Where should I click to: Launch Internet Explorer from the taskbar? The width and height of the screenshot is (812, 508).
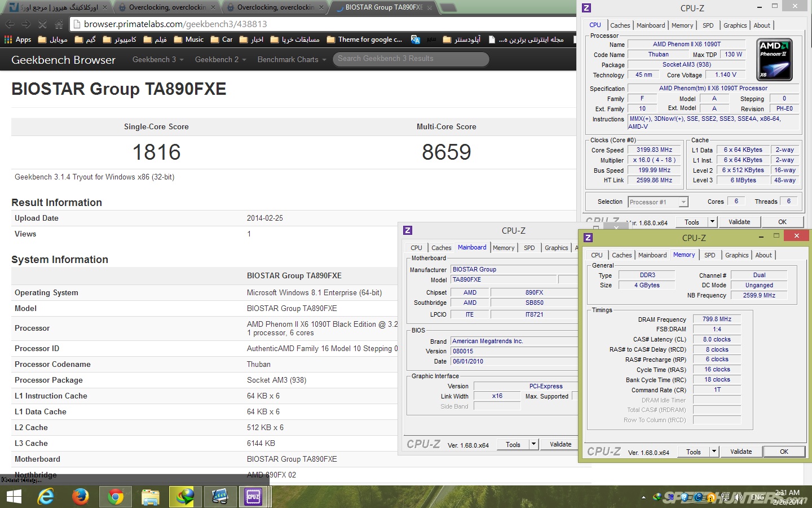coord(46,497)
